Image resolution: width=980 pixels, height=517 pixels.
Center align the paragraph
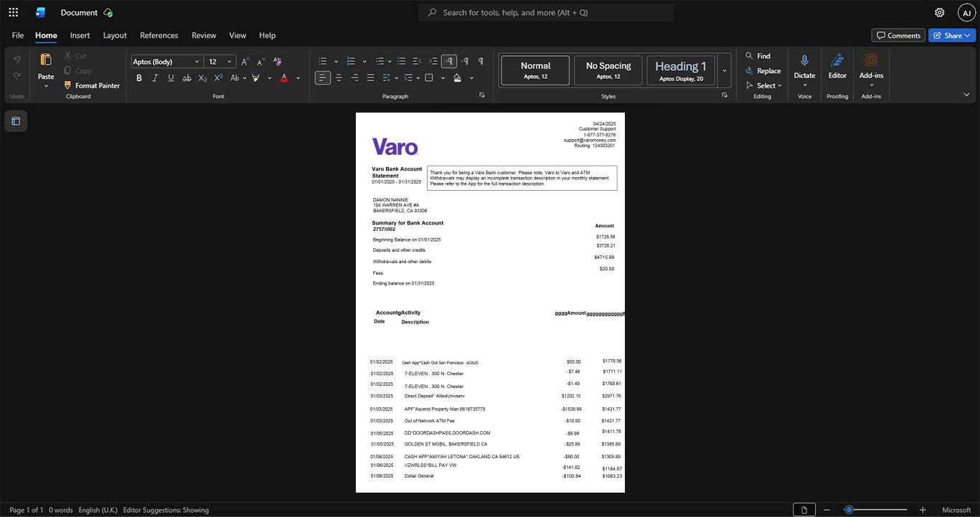tap(339, 77)
